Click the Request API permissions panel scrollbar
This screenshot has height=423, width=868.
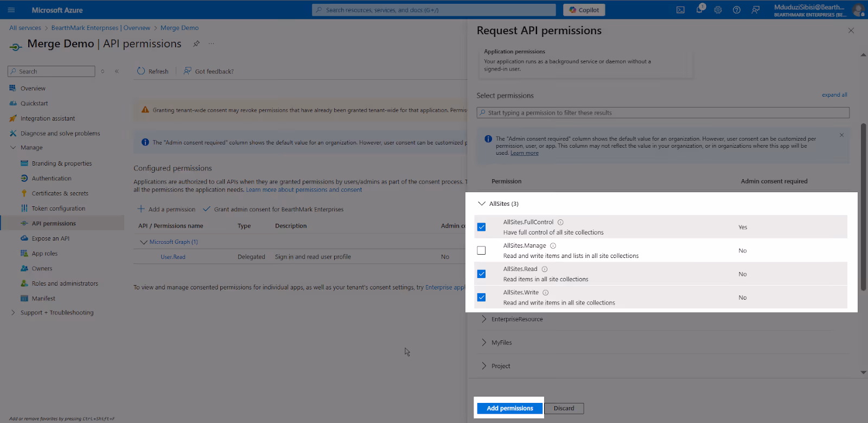pyautogui.click(x=863, y=206)
